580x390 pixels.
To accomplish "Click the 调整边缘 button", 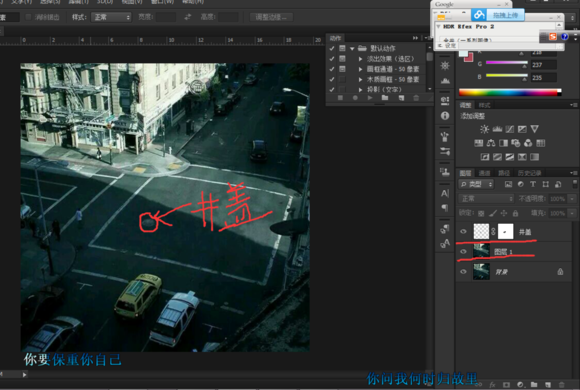I will pyautogui.click(x=271, y=17).
